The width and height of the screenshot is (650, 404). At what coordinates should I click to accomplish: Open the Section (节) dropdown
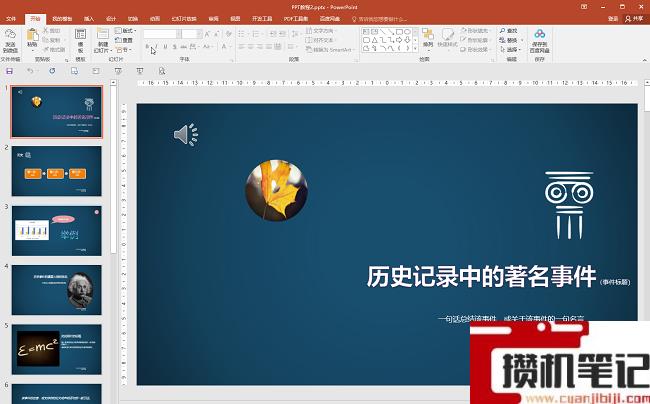tap(124, 49)
